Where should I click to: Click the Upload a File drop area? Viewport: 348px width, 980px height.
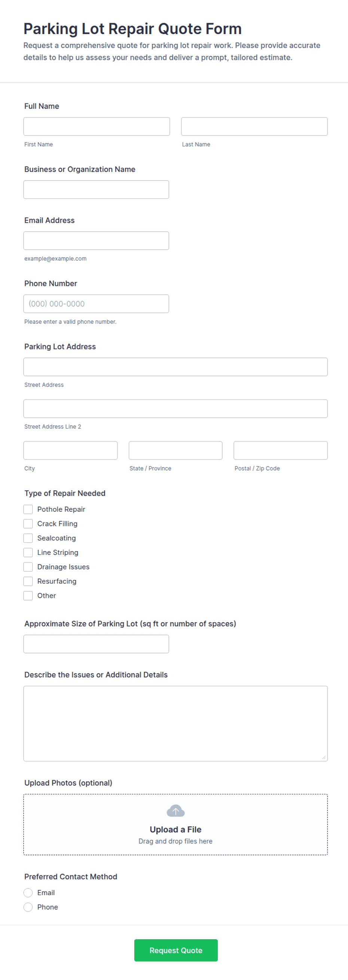[x=175, y=824]
